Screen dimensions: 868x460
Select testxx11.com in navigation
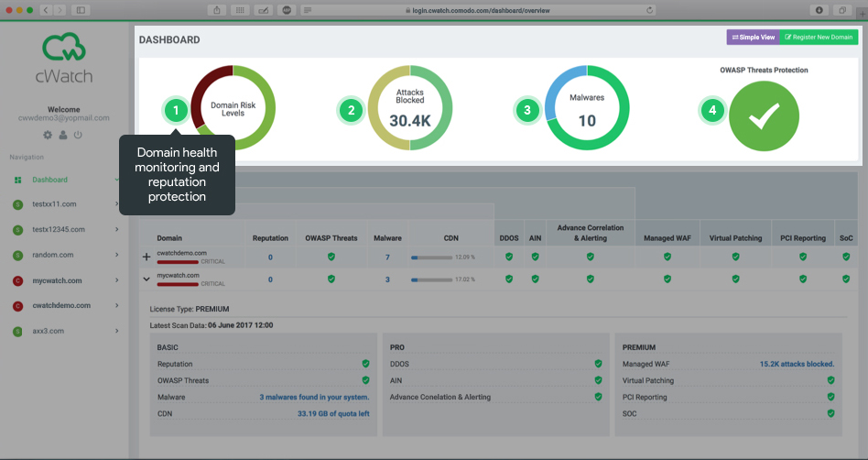point(54,204)
